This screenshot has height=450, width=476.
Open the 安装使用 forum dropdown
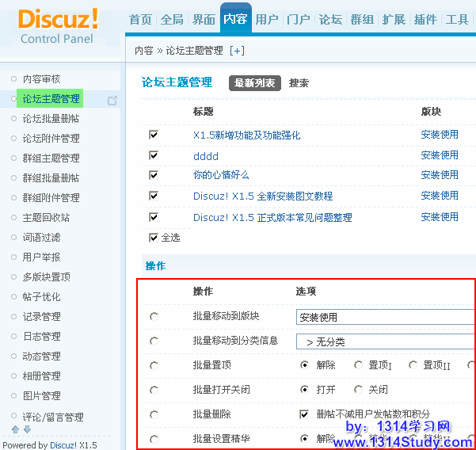(x=385, y=317)
